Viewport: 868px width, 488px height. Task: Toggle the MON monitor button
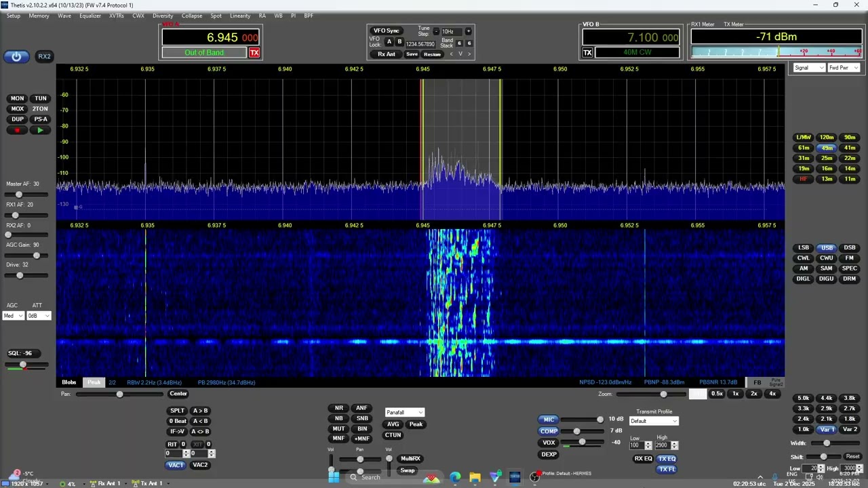tap(18, 98)
